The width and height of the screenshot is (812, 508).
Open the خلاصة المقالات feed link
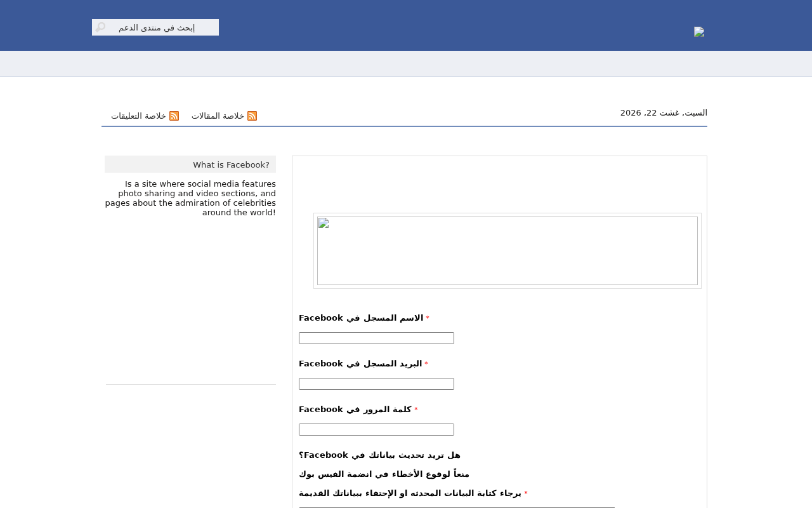coord(218,116)
